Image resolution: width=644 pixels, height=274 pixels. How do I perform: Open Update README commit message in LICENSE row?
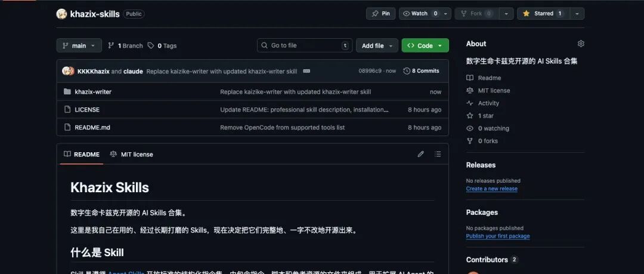[x=304, y=110]
